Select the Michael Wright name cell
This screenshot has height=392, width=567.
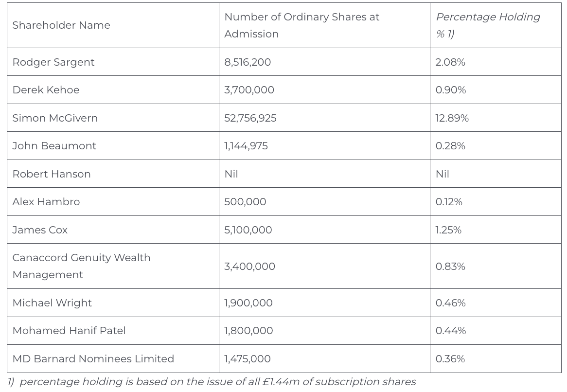[52, 303]
